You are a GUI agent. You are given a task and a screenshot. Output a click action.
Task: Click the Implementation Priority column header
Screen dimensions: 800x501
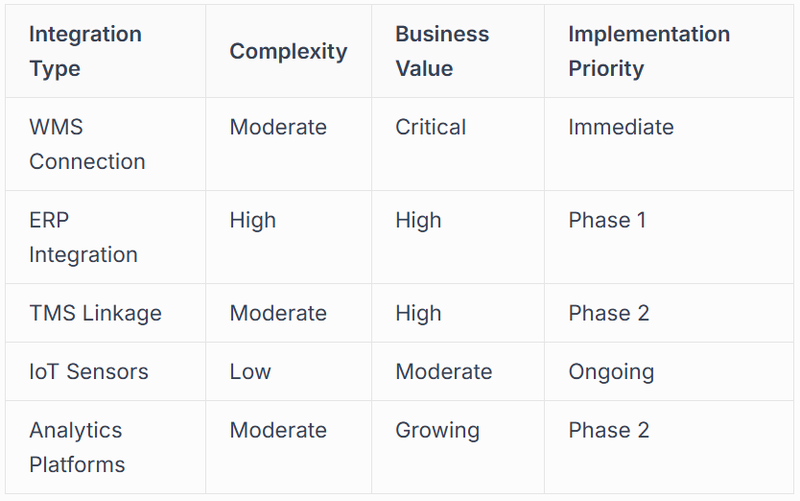click(648, 51)
